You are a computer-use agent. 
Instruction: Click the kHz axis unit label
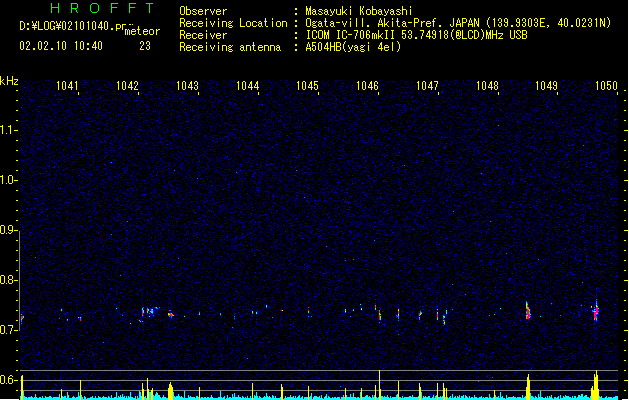(9, 81)
